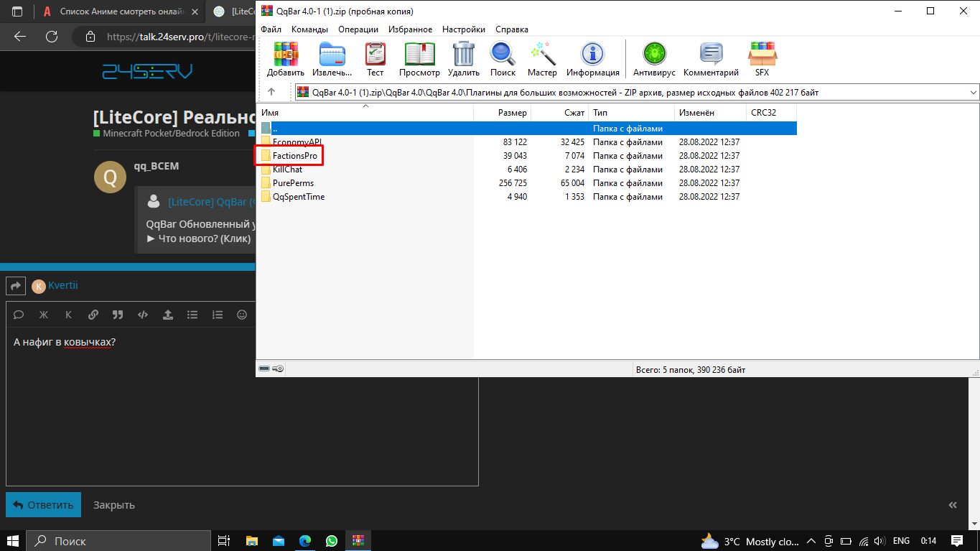Click inside the reply text area

point(242,406)
